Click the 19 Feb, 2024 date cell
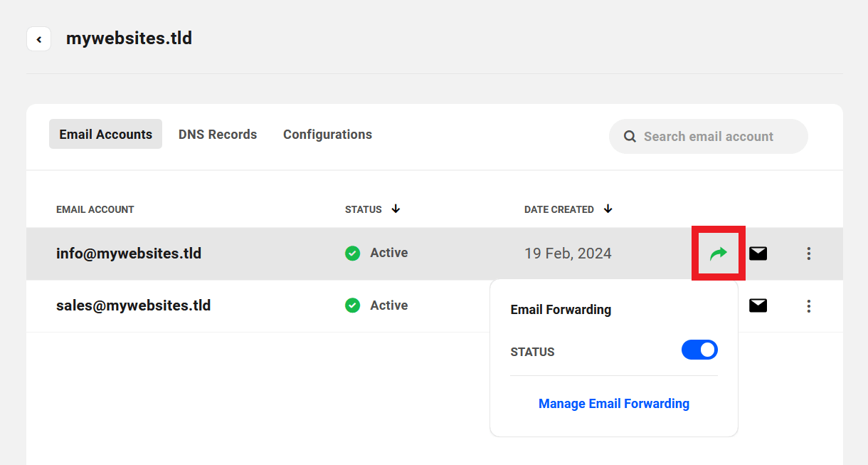 [x=568, y=254]
